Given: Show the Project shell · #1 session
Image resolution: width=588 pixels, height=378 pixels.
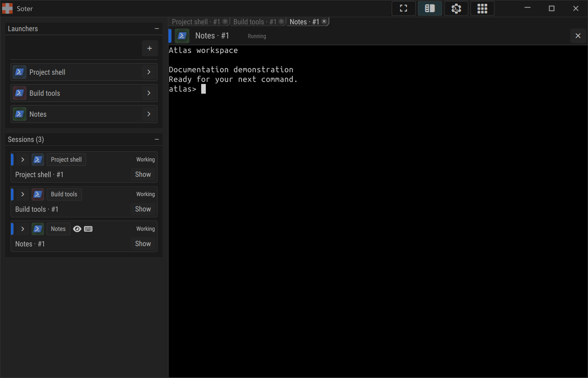Looking at the screenshot, I should tap(143, 174).
